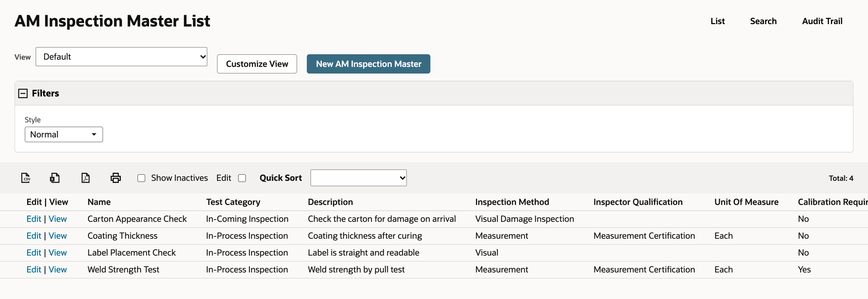The image size is (868, 299).
Task: Click the 'Total: 4' record count
Action: [x=841, y=178]
